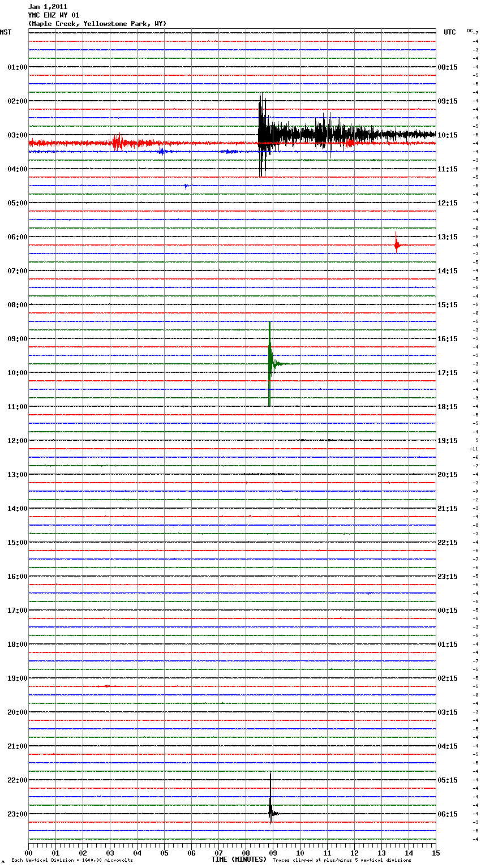Click the "05" minute tick label on bottom axis
This screenshot has height=868, width=481.
pyautogui.click(x=164, y=853)
